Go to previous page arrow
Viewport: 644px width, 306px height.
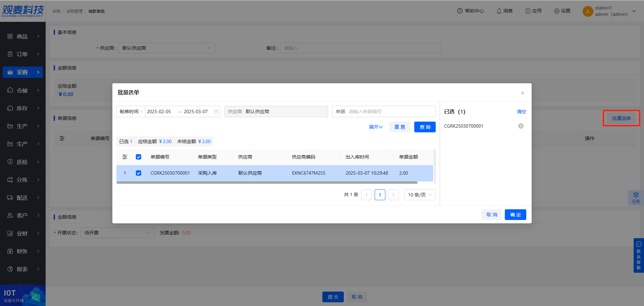pos(367,195)
